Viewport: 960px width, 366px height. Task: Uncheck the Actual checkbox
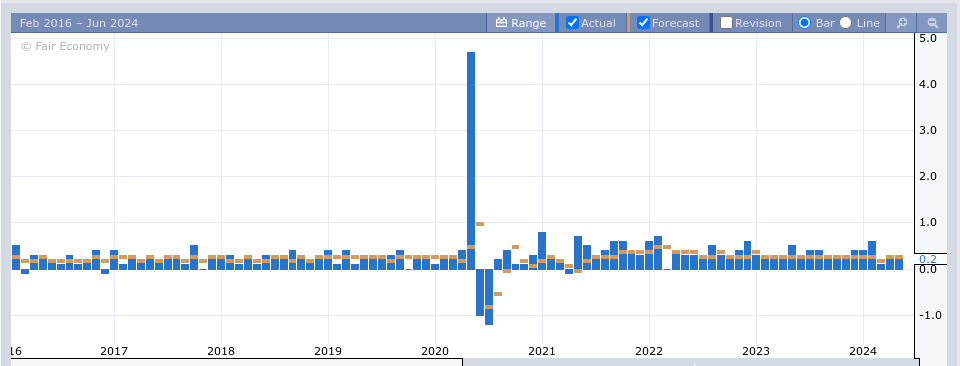572,23
